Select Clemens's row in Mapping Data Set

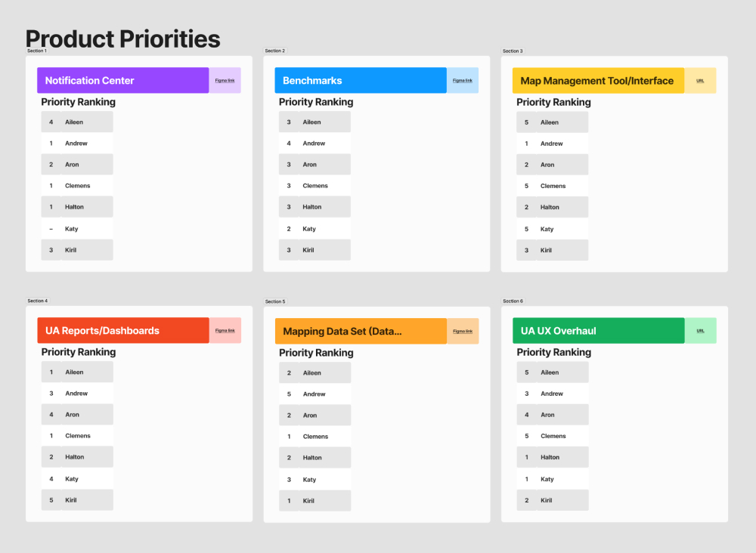[x=314, y=437]
